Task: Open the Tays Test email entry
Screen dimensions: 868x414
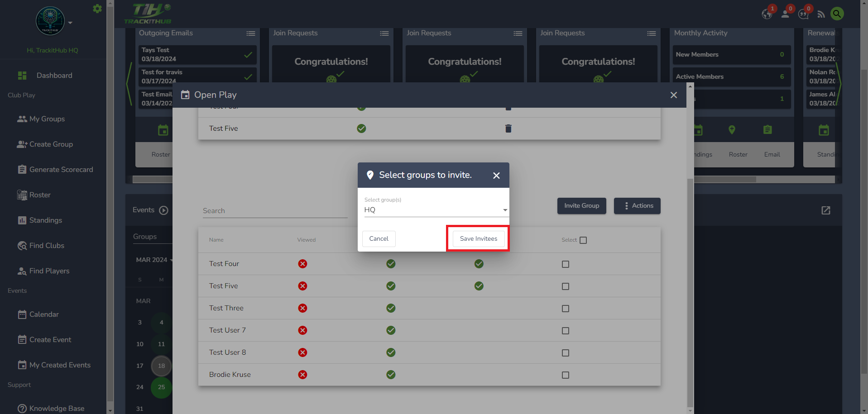Action: coord(197,55)
